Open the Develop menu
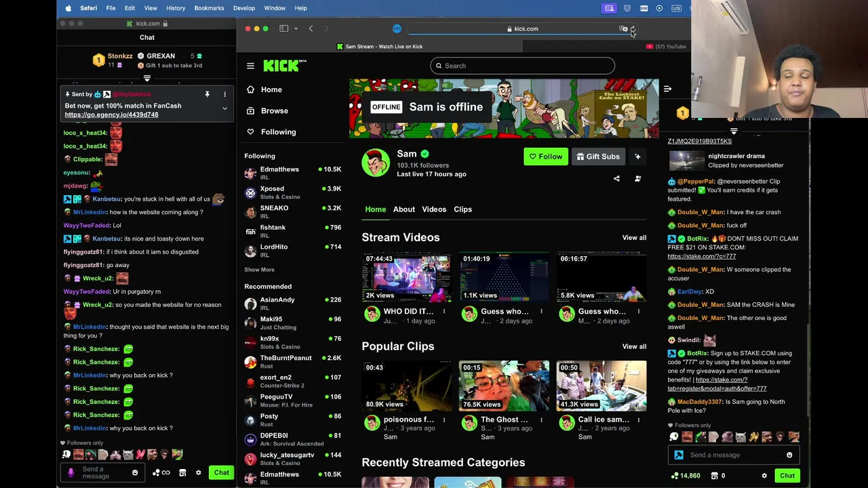This screenshot has height=488, width=868. tap(244, 8)
